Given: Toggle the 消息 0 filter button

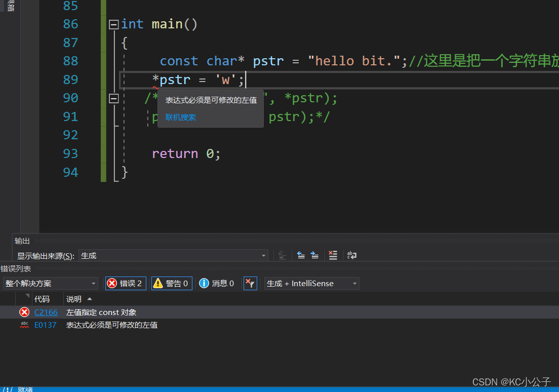Looking at the screenshot, I should tap(217, 283).
